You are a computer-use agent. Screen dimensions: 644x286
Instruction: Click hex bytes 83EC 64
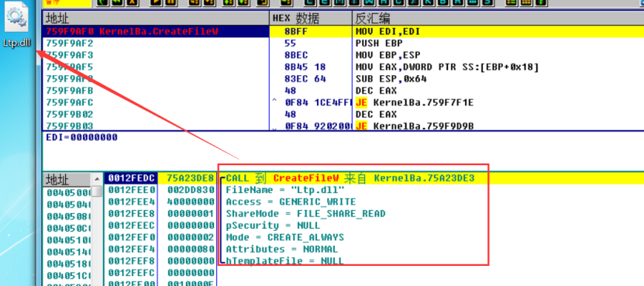point(305,78)
